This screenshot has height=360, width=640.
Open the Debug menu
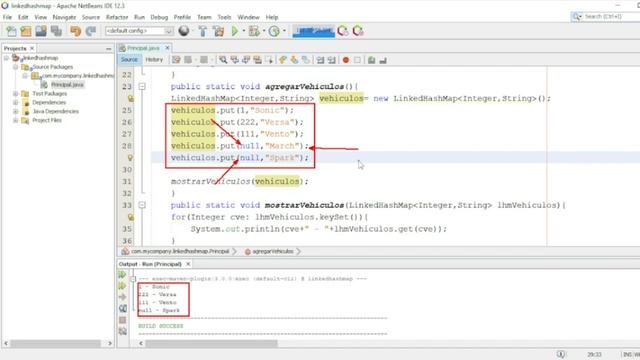[159, 17]
